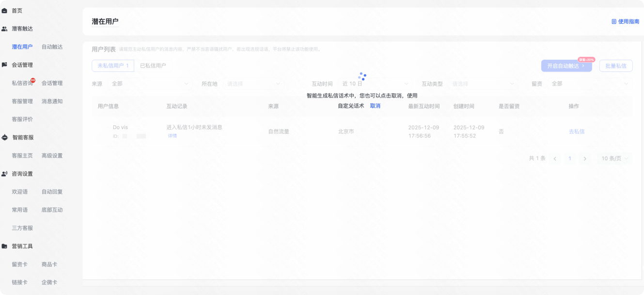Open 客服主页 sidebar item
This screenshot has width=644, height=295.
22,156
